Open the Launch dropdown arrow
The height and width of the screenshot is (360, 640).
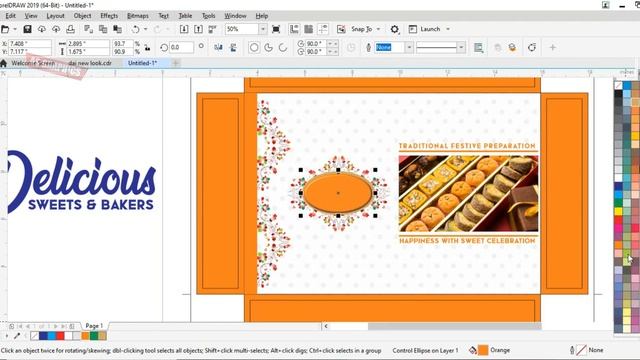[448, 29]
